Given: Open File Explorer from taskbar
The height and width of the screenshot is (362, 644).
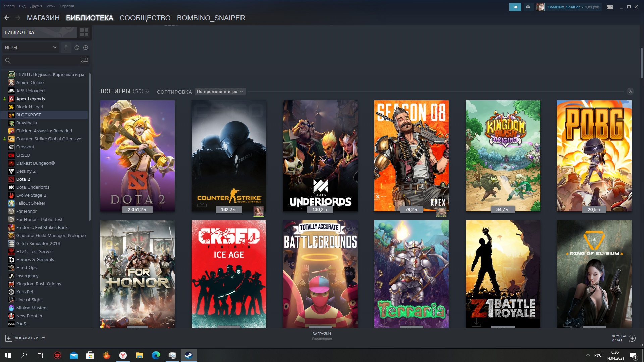Looking at the screenshot, I should pos(140,355).
